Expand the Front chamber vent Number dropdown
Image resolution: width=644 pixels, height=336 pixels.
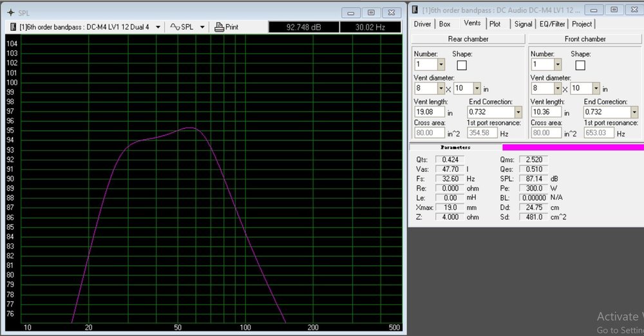557,64
